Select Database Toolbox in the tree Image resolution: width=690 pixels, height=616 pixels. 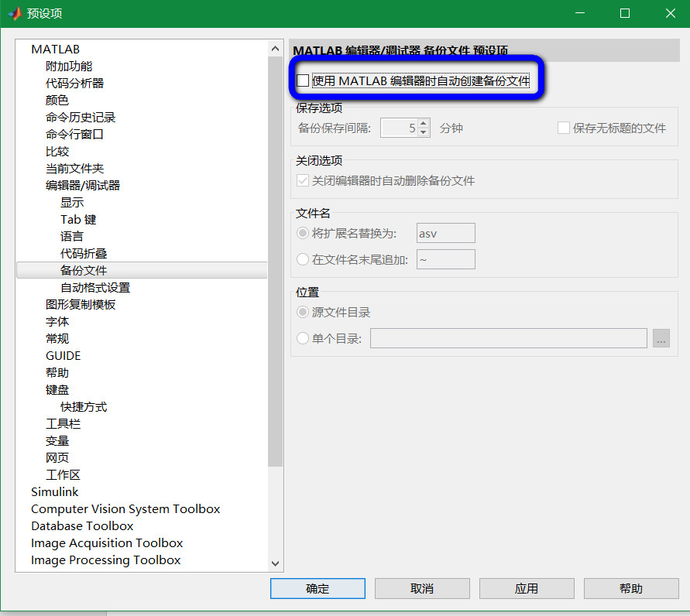[82, 526]
